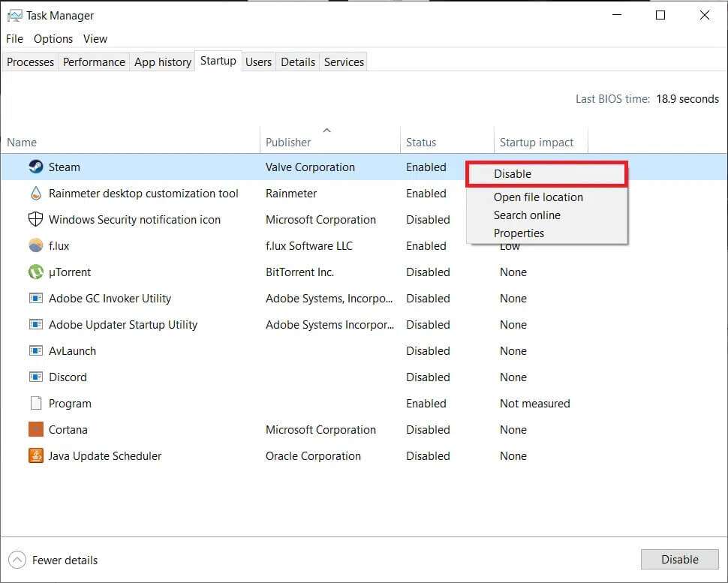Click the Windows Security shield icon
Screen dimensions: 728x583
pos(36,219)
